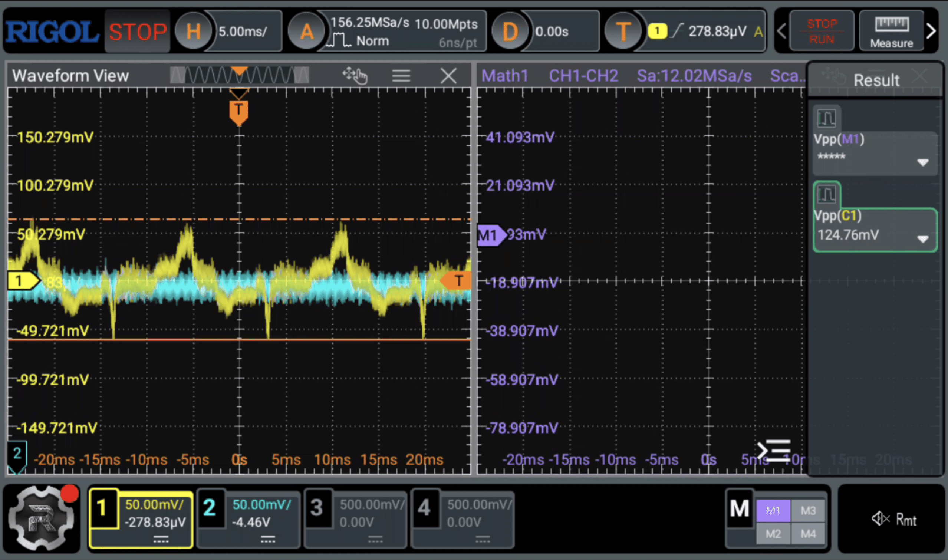Toggle the STOP/RUN acquisition button
948x560 pixels.
click(x=822, y=32)
